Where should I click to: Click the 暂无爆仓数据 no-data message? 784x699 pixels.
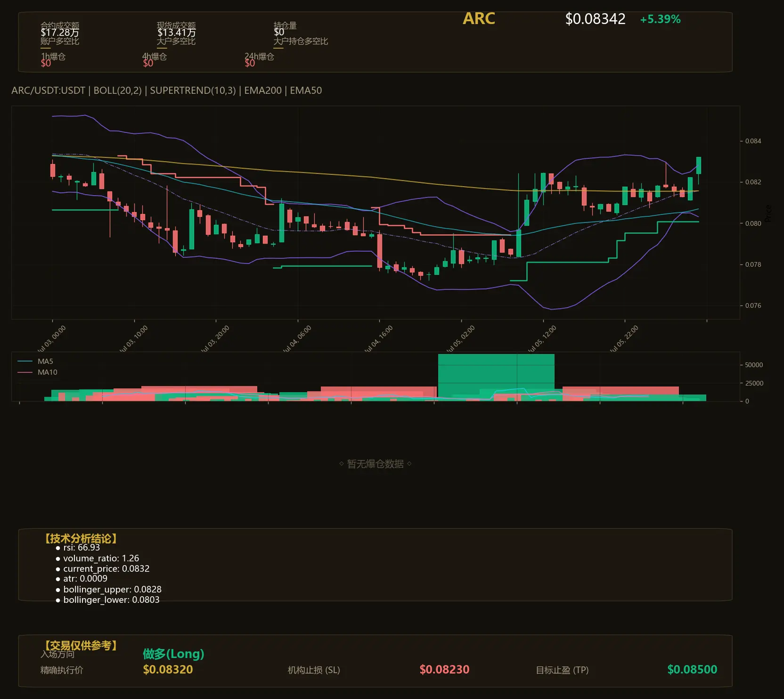pyautogui.click(x=376, y=464)
